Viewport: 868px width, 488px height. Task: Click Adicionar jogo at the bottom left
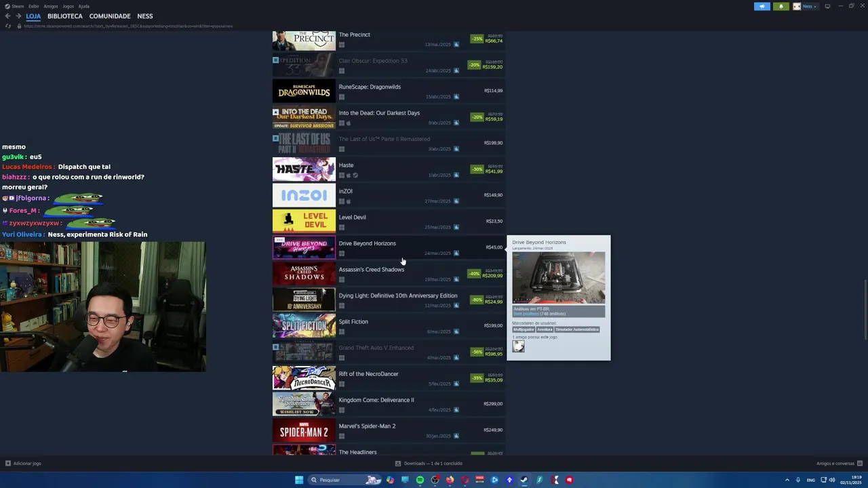tap(23, 464)
